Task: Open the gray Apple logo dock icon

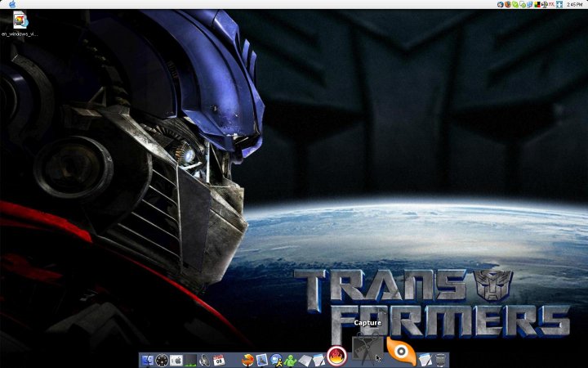Action: tap(176, 361)
